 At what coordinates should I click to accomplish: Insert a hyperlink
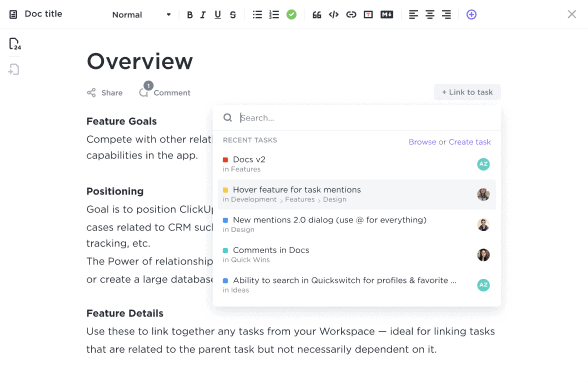tap(351, 15)
